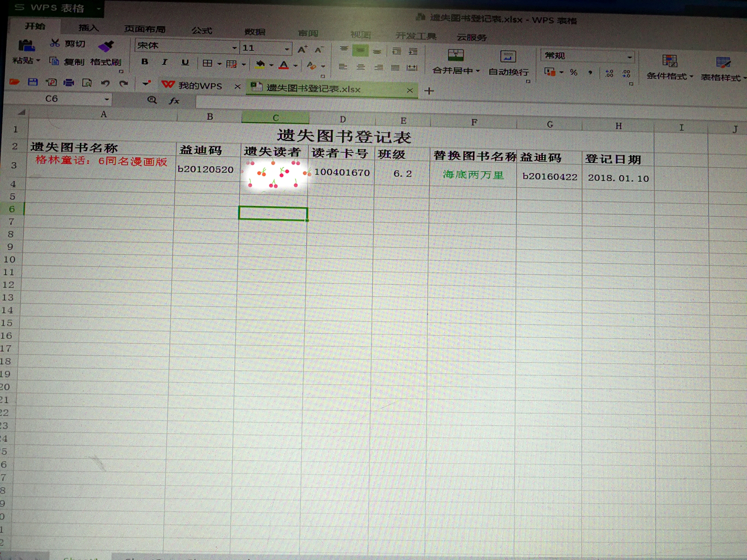Decrease decimal places icon
Viewport: 747px width, 560px height.
[x=626, y=74]
